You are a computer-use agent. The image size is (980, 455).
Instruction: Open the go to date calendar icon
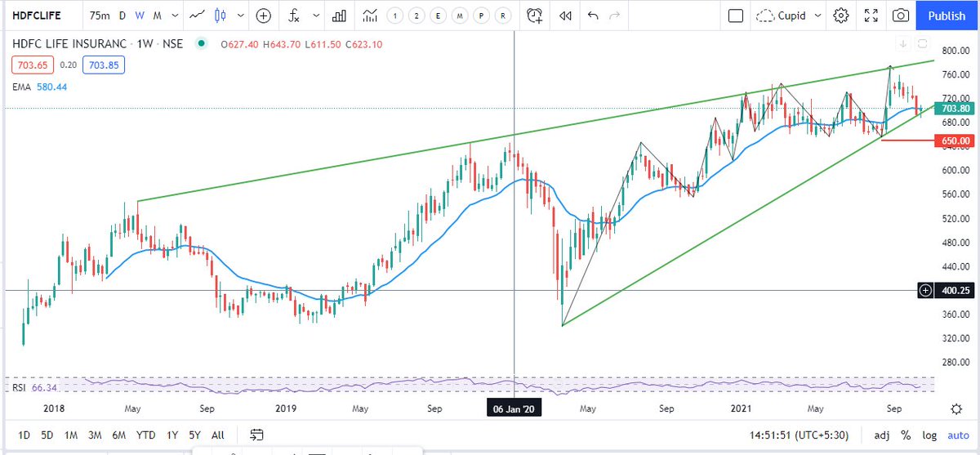tap(256, 435)
